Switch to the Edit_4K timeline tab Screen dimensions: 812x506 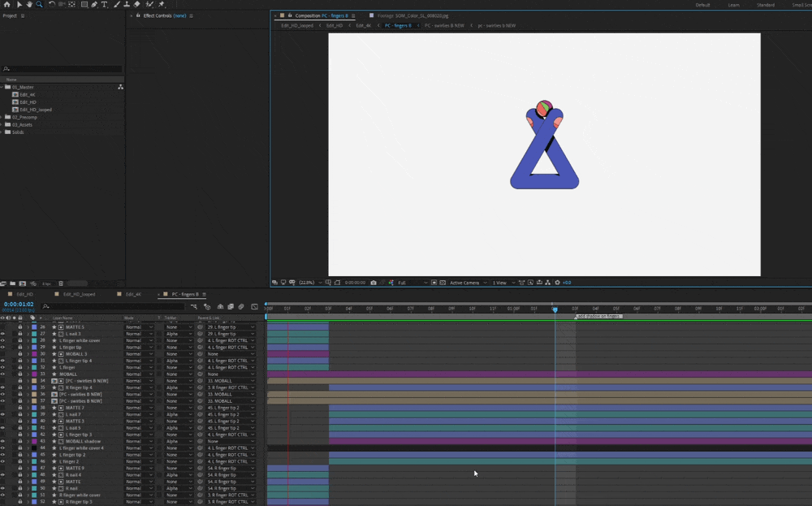tap(133, 294)
